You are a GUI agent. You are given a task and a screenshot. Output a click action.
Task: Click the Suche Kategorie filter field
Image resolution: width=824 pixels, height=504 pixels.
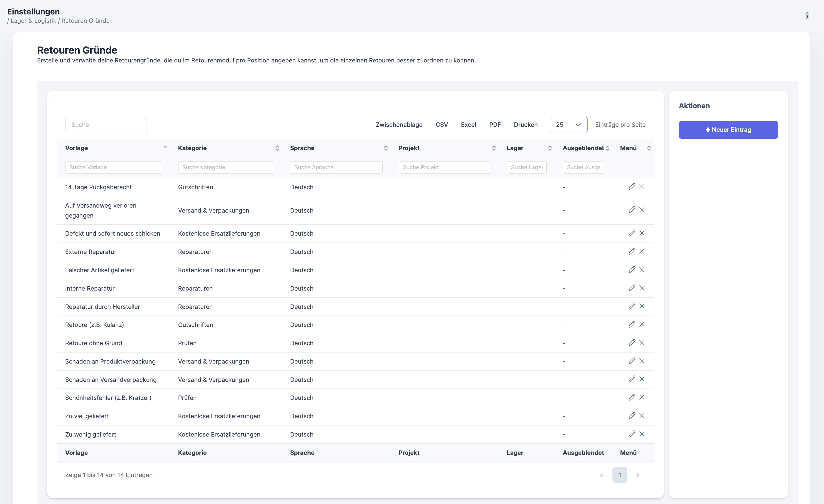(x=226, y=167)
